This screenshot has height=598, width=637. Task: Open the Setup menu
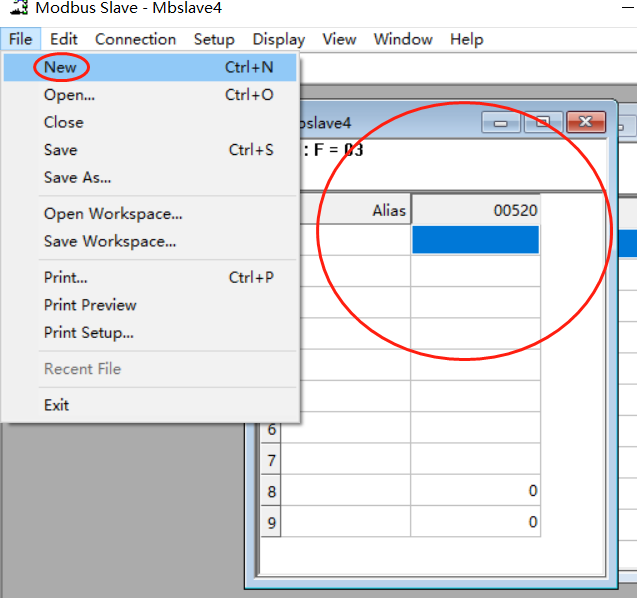tap(214, 39)
